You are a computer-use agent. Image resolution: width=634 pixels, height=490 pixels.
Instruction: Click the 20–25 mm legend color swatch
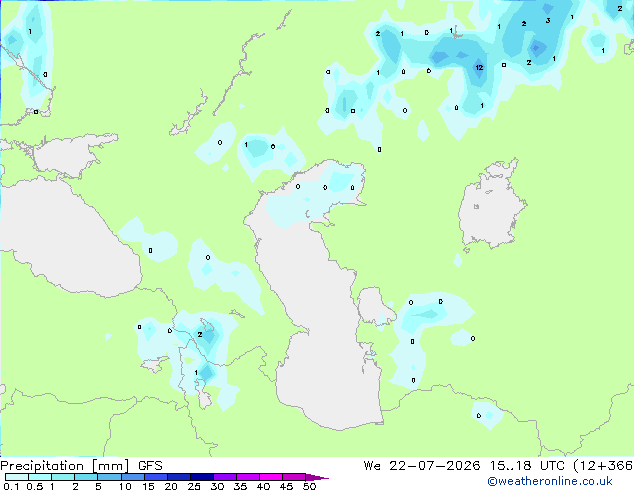(x=178, y=477)
